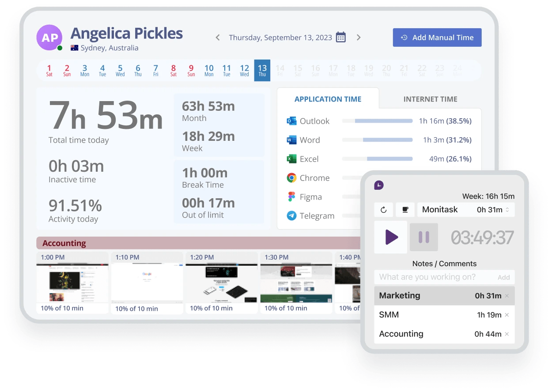Click the Outlook app icon

coord(291,121)
